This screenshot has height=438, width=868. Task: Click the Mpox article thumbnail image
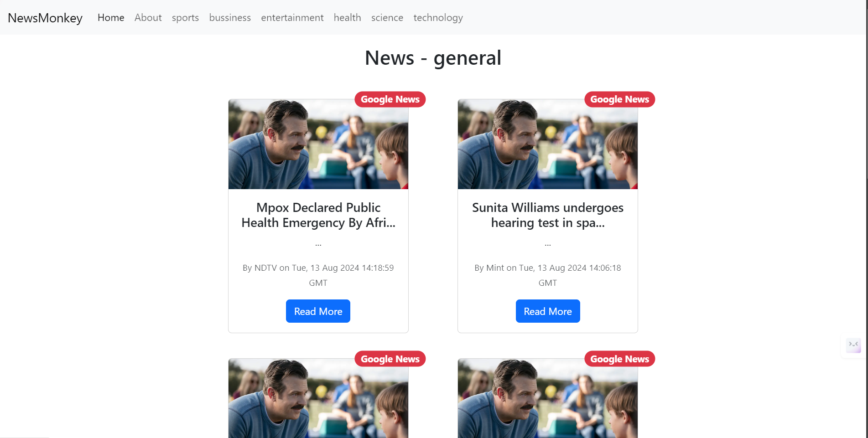pos(318,144)
